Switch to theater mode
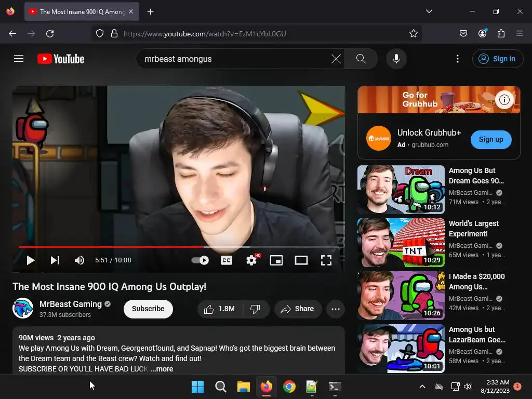The height and width of the screenshot is (399, 532). pyautogui.click(x=301, y=260)
